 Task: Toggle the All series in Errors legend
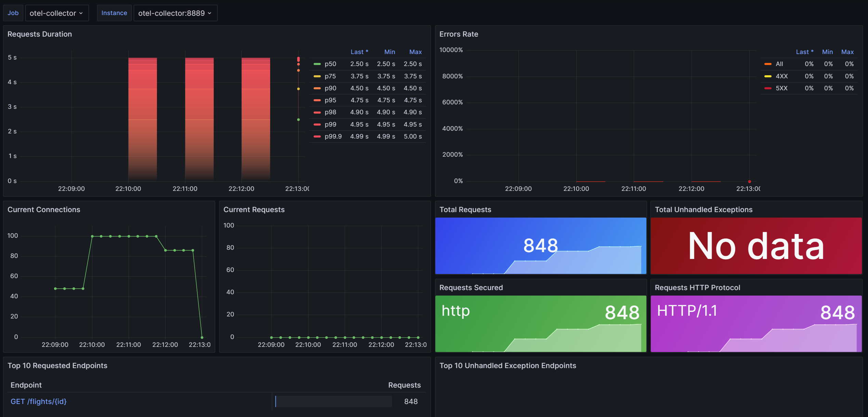(x=779, y=64)
